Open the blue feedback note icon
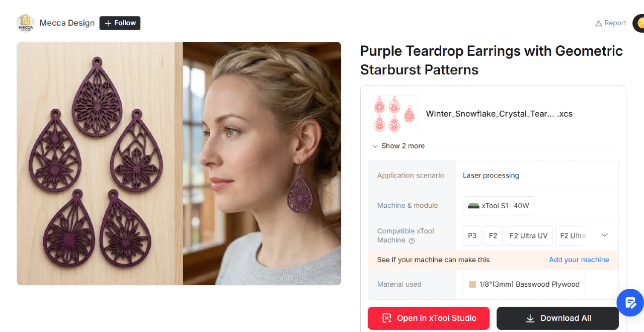 630,303
